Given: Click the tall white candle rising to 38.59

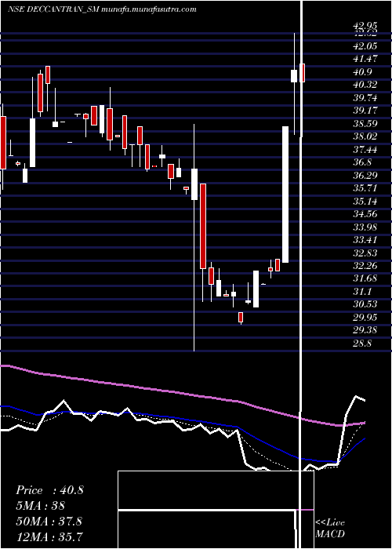Looking at the screenshot, I should pyautogui.click(x=285, y=195).
